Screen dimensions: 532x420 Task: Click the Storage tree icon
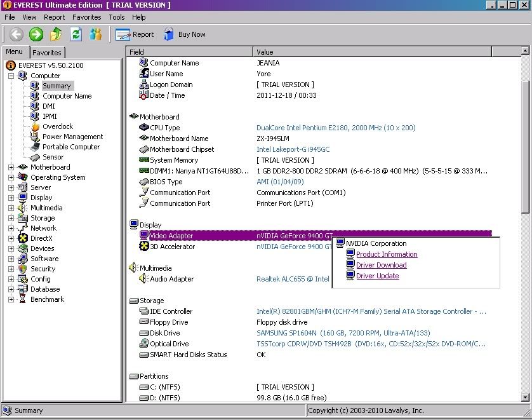23,218
